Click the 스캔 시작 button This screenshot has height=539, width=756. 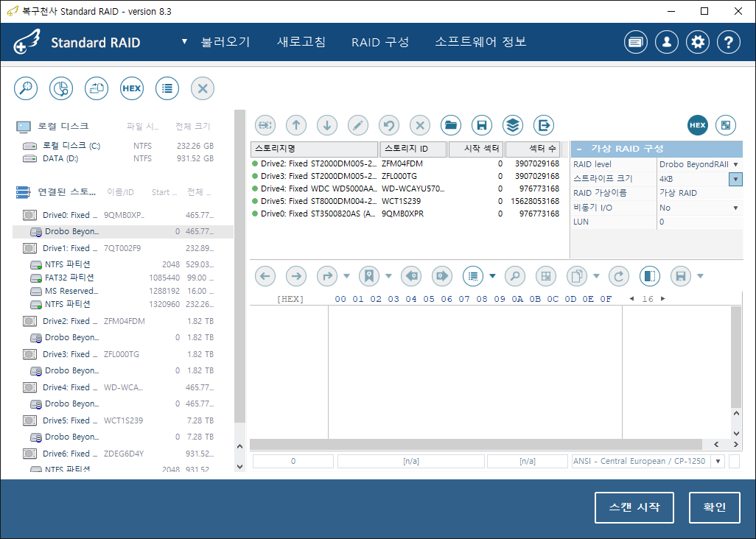coord(634,507)
